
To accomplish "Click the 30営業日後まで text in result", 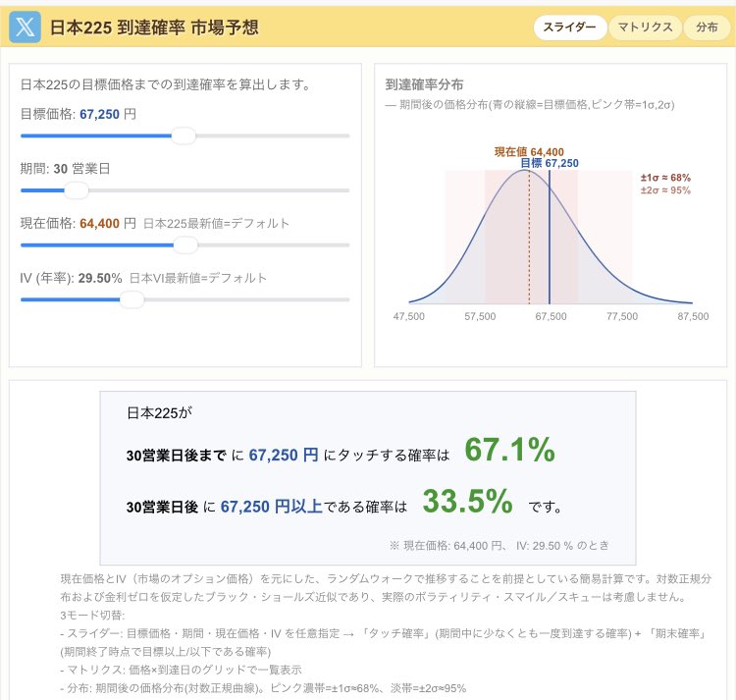I will point(177,456).
